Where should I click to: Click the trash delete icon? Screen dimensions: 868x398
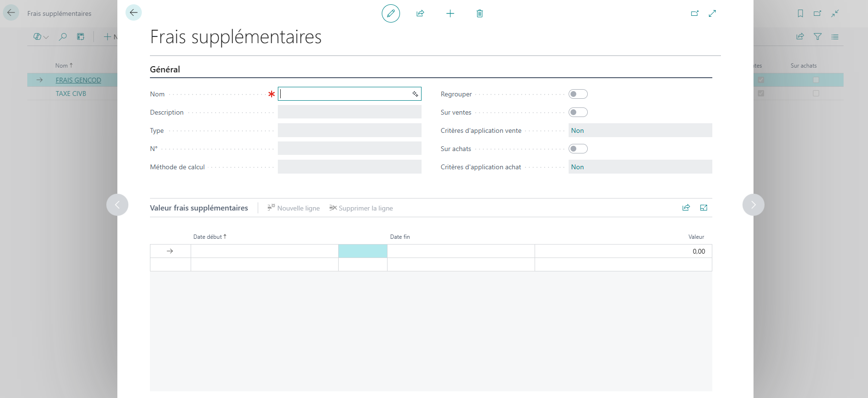click(x=480, y=13)
